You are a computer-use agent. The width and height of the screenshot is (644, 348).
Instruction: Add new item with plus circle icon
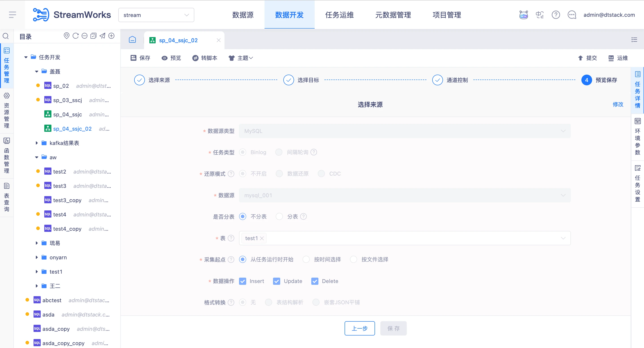tap(111, 36)
